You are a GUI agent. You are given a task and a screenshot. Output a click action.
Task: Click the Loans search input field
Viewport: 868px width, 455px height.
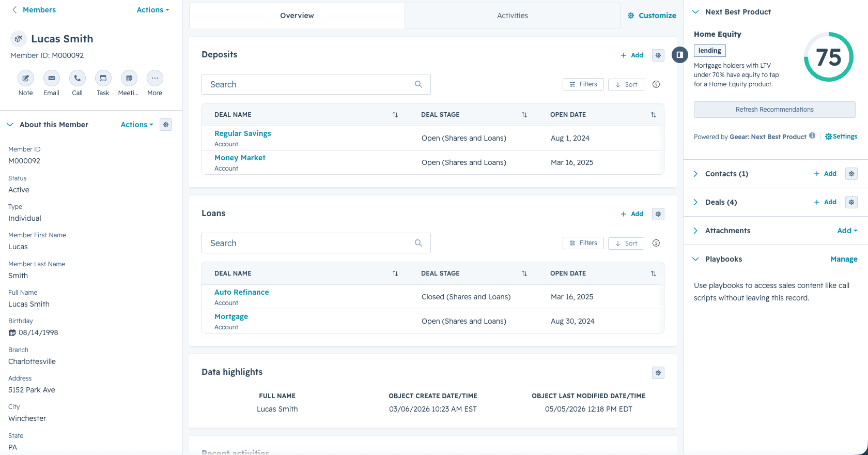pos(316,243)
